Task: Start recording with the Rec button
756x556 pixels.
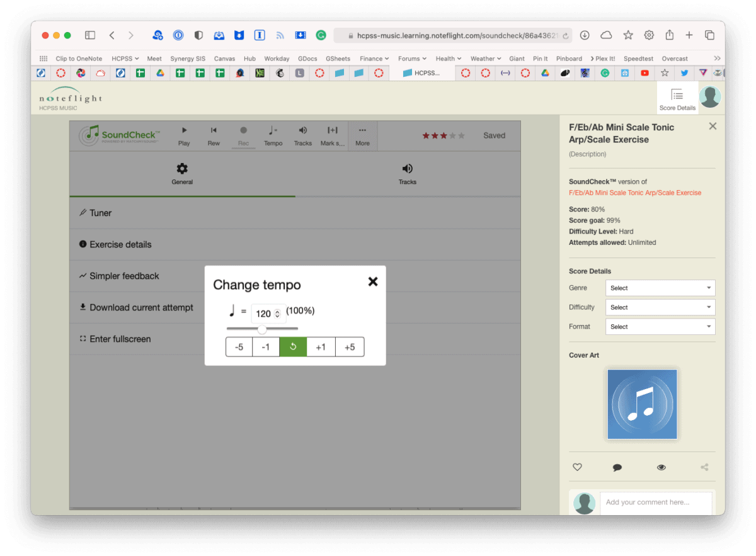Action: coord(243,135)
